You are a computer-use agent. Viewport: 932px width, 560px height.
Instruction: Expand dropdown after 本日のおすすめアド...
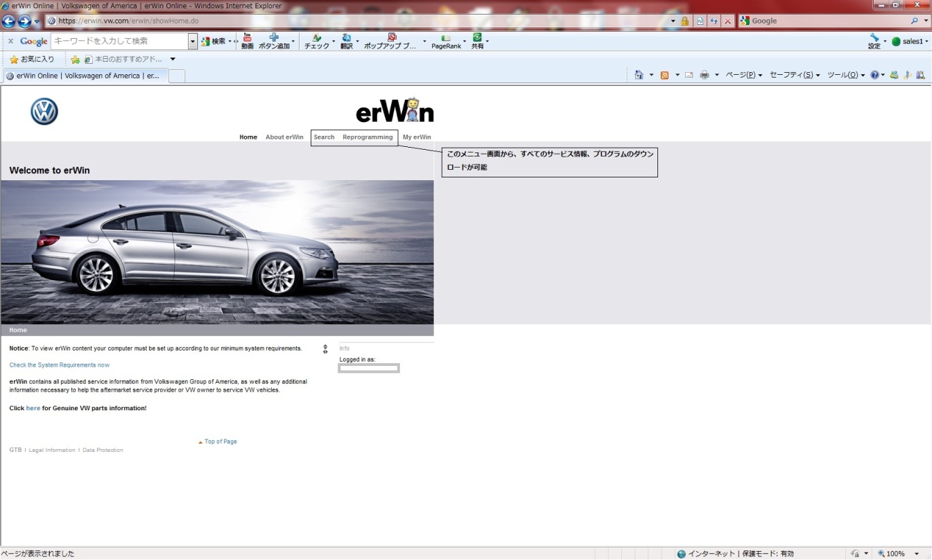tap(173, 60)
